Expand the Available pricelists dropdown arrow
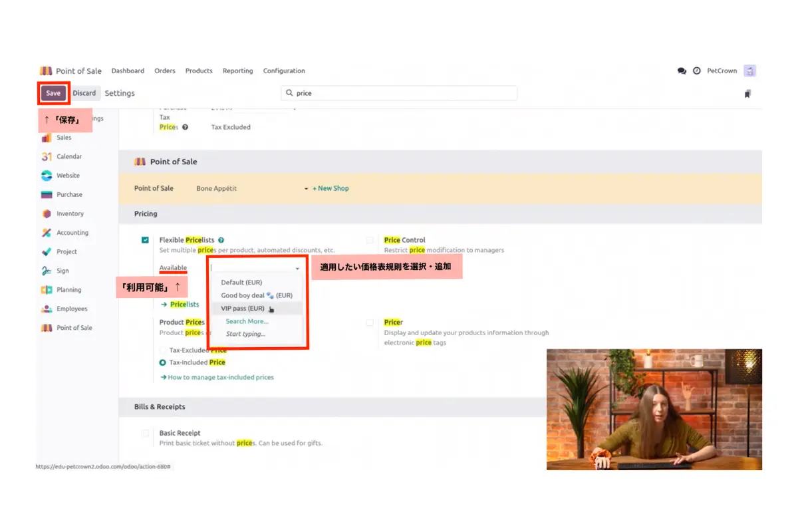The height and width of the screenshot is (532, 798). [x=297, y=268]
